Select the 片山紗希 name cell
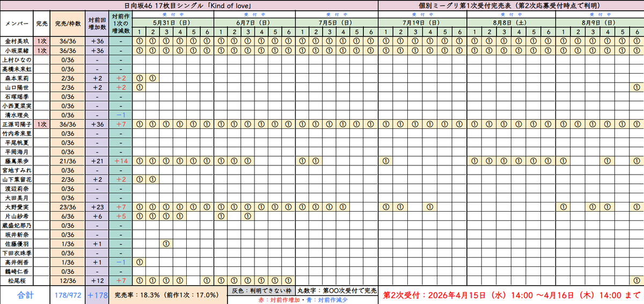The width and height of the screenshot is (644, 304). (17, 215)
